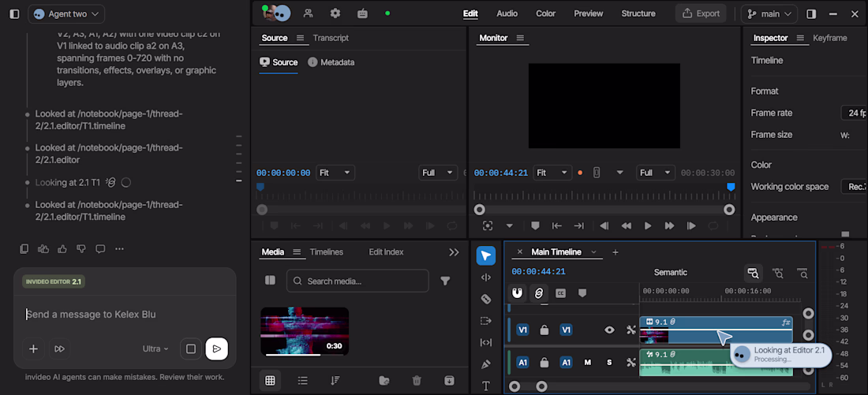Screen dimensions: 868x395
Task: Step one frame back in Monitor
Action: coord(604,225)
